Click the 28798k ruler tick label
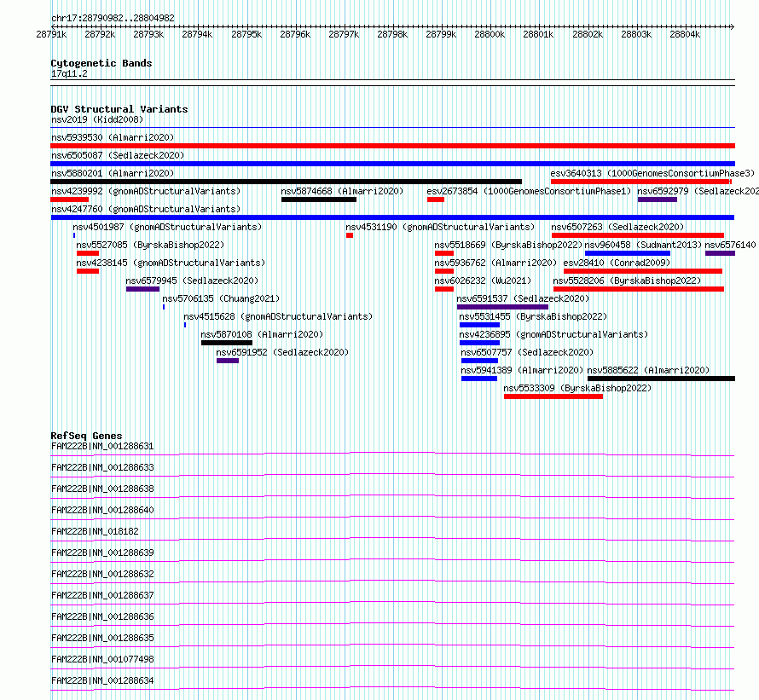 392,34
